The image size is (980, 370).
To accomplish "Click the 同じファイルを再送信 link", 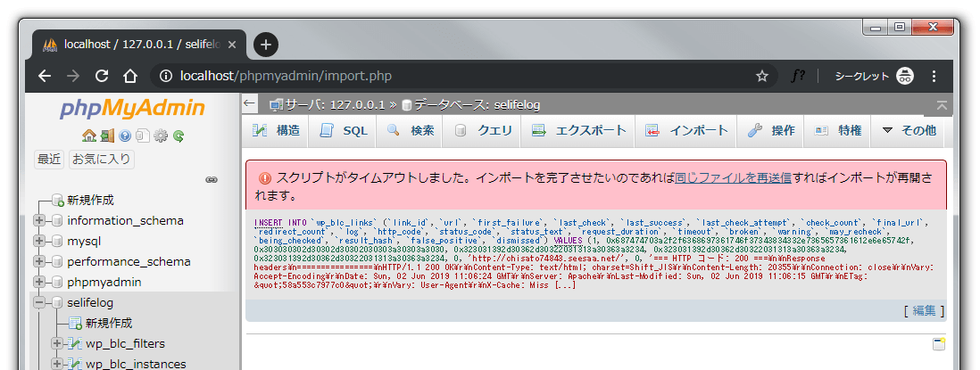I will (x=733, y=177).
